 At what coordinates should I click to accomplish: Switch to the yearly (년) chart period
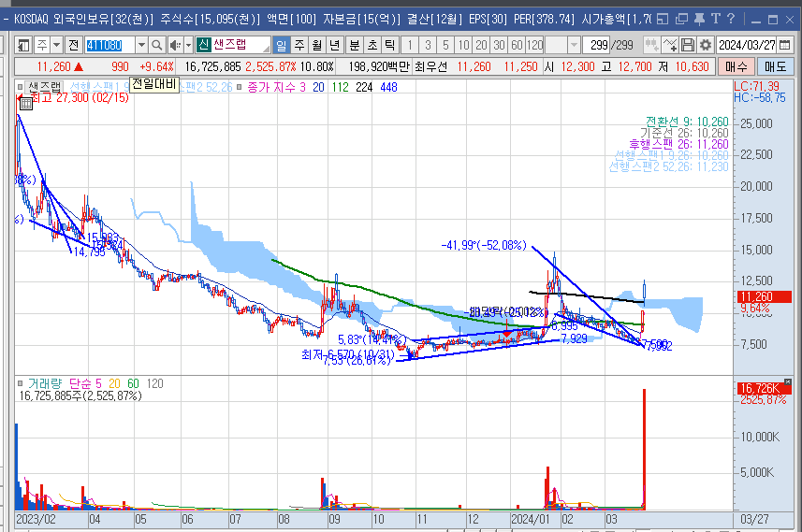pyautogui.click(x=334, y=46)
